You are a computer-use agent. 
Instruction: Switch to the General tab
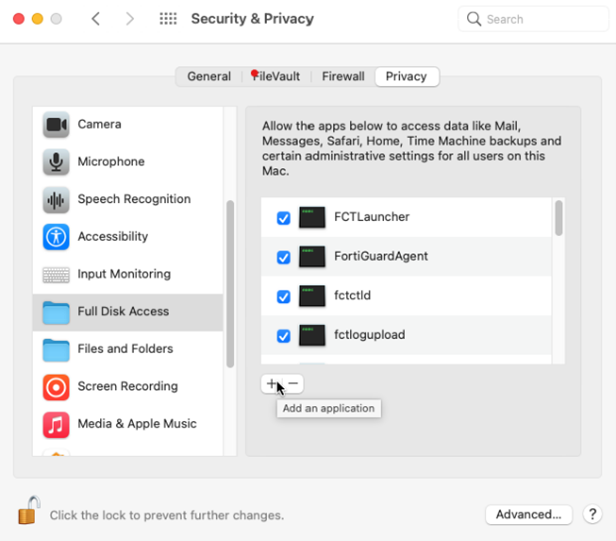pyautogui.click(x=209, y=77)
